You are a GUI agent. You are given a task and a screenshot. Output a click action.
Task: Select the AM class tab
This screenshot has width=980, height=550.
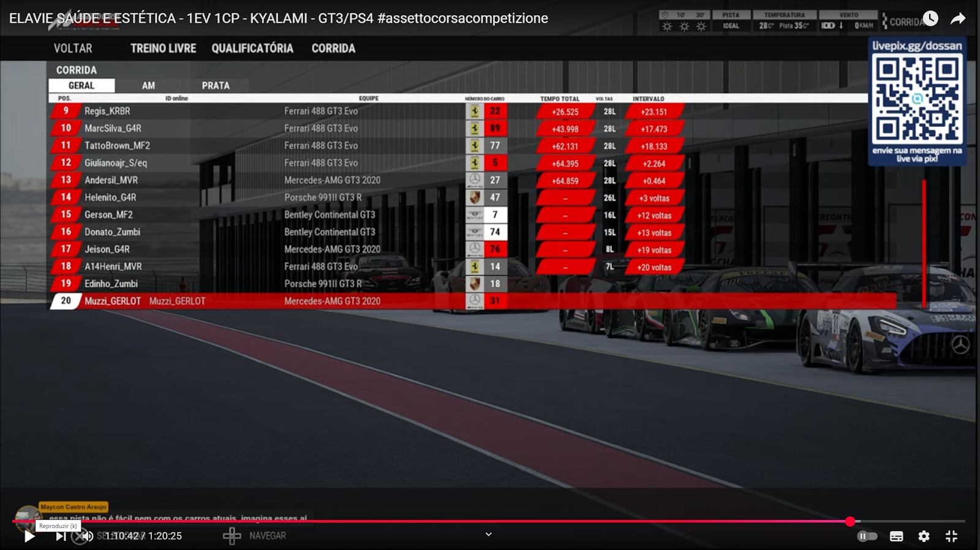[148, 86]
